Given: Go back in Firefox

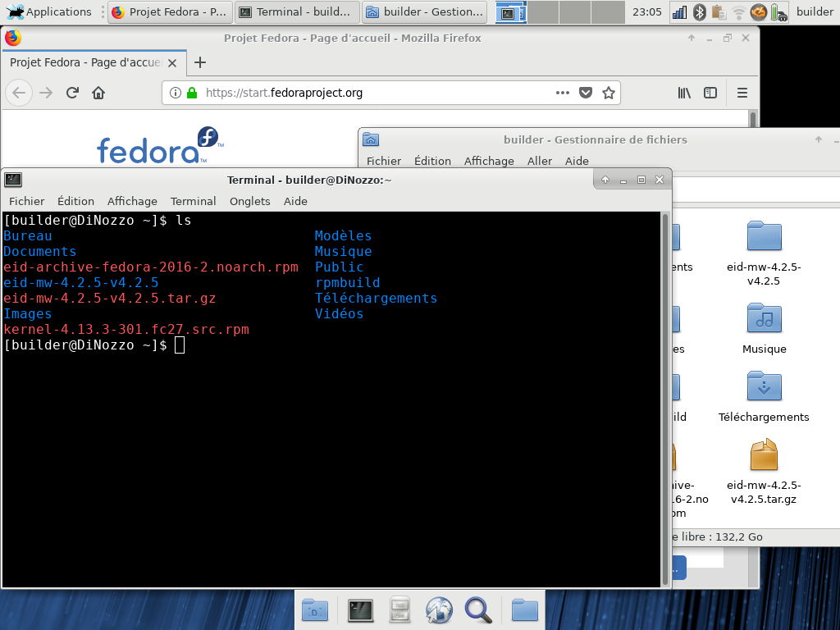Looking at the screenshot, I should [x=19, y=93].
